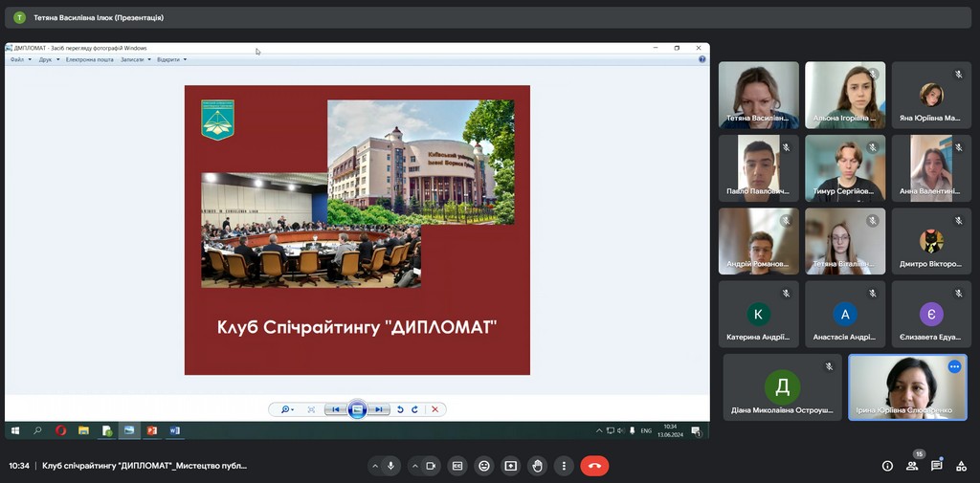
Task: Open the emoji reactions panel
Action: (484, 466)
